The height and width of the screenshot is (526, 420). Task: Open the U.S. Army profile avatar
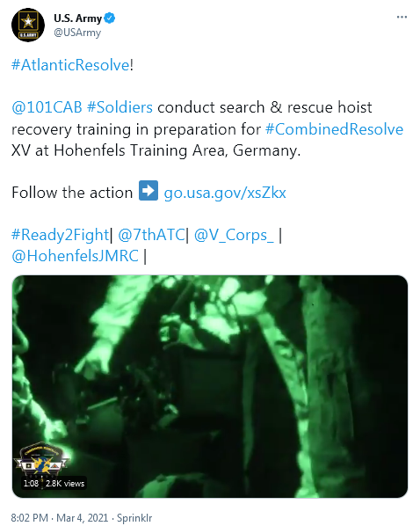click(x=28, y=25)
